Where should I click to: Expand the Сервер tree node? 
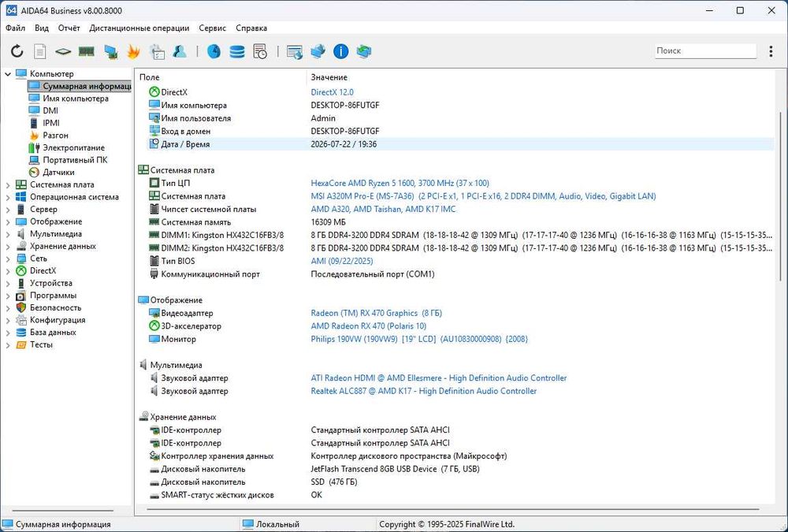click(x=8, y=210)
